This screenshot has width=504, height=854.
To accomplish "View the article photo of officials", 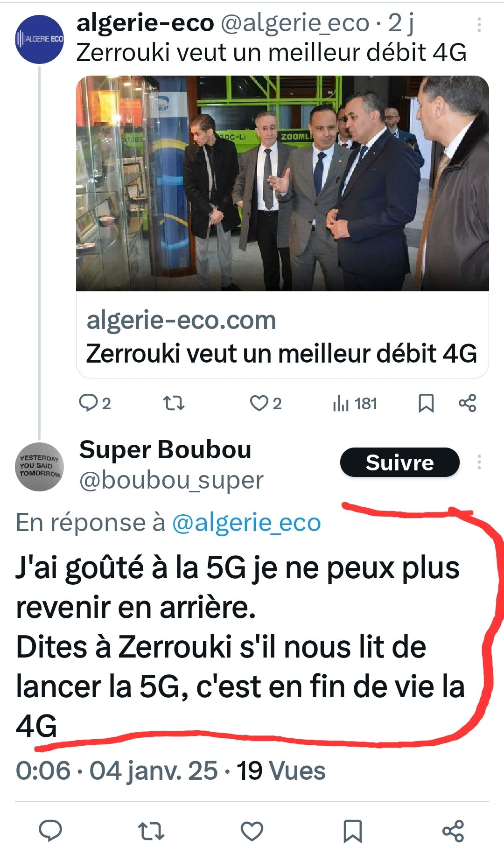I will [x=282, y=183].
